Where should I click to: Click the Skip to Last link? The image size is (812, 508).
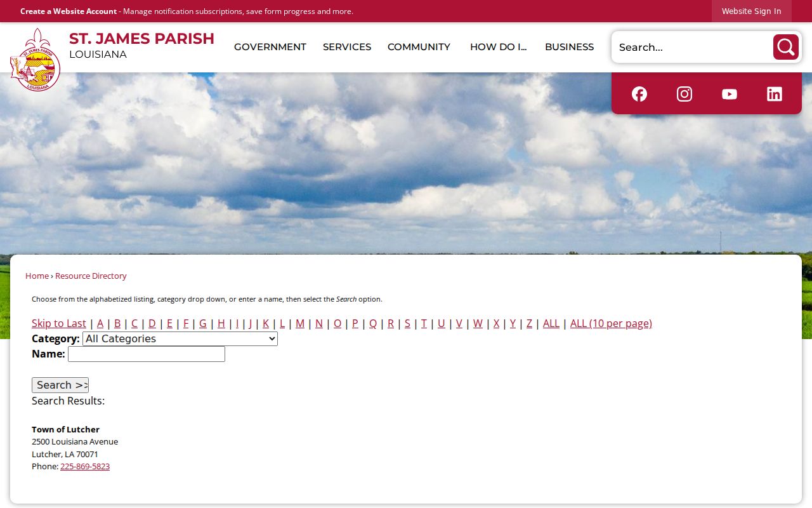[x=59, y=324]
